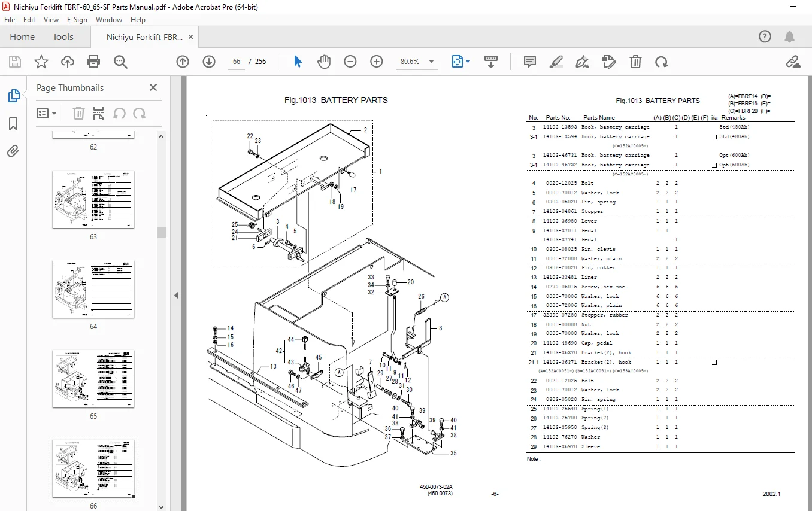The height and width of the screenshot is (511, 812).
Task: Open the Bookmarks panel icon
Action: coord(13,124)
